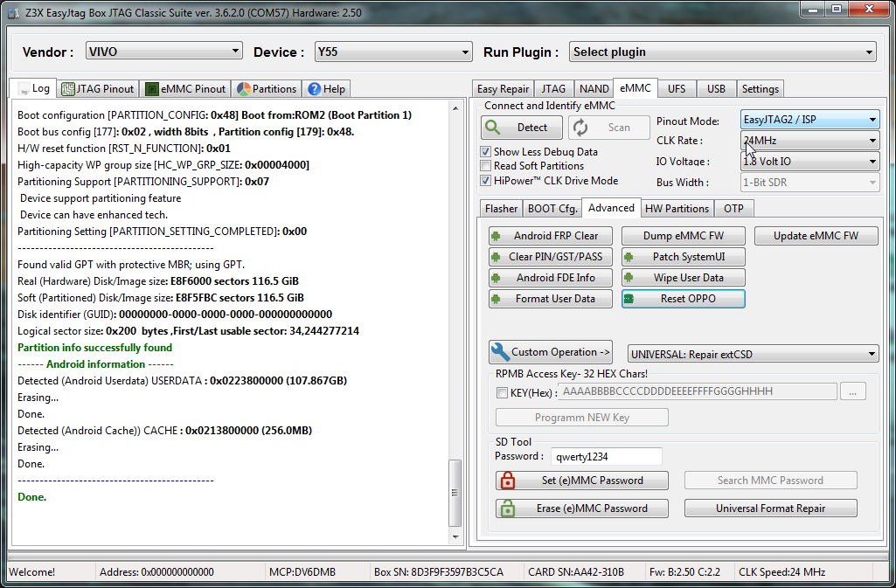Open the BOOT Cfg. tab

coord(552,209)
